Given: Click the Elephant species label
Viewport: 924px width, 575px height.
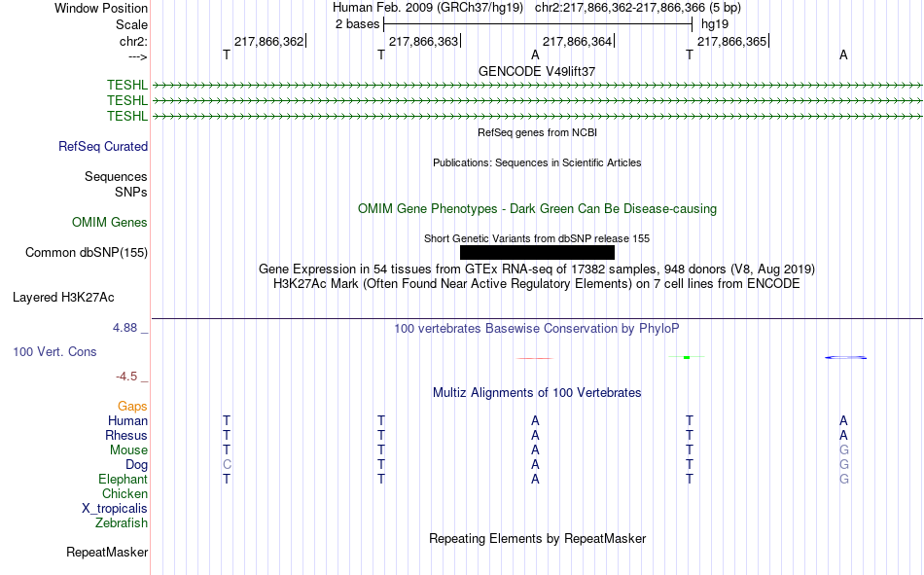Looking at the screenshot, I should [x=123, y=479].
